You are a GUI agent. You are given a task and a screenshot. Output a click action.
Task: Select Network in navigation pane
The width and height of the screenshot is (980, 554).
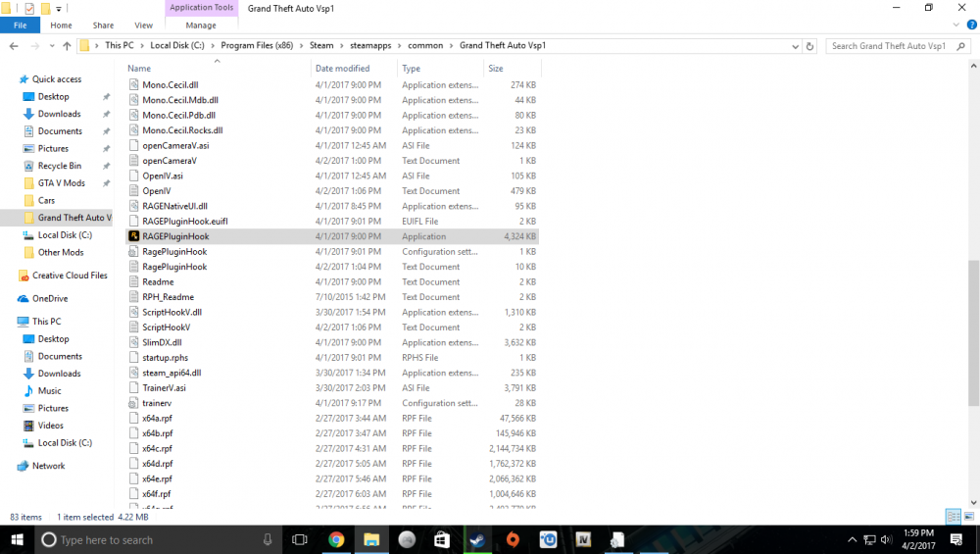coord(48,466)
